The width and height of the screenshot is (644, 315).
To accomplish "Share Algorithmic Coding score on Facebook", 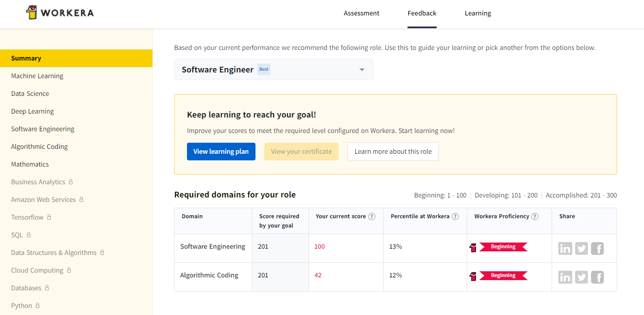I will tap(597, 277).
